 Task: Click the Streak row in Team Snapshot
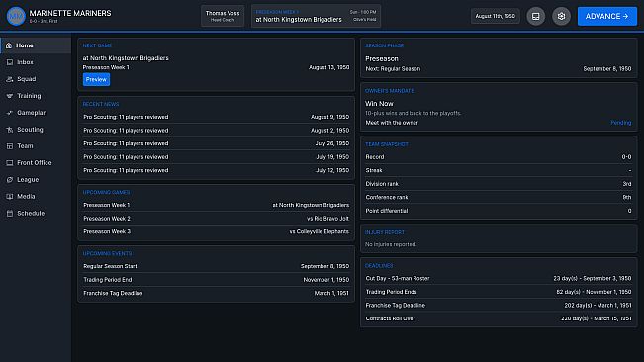click(499, 170)
